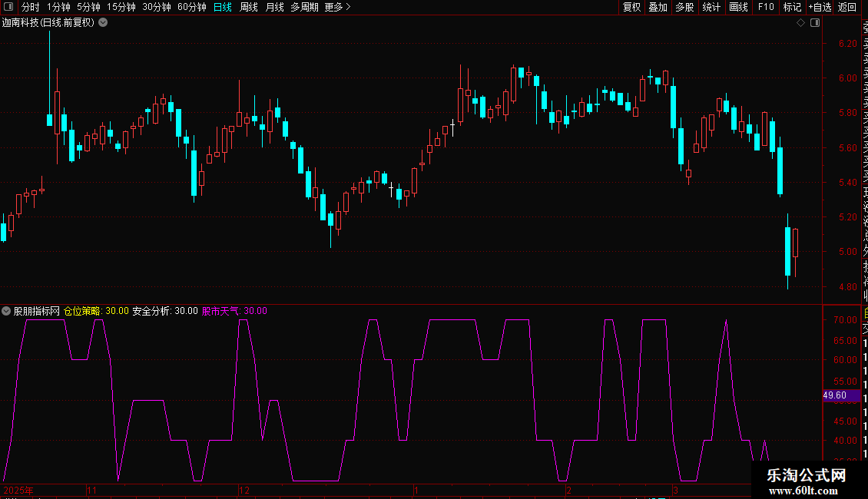The width and height of the screenshot is (868, 499).
Task: Expand the 迦南科技 title dropdown arrow
Action: (x=103, y=23)
